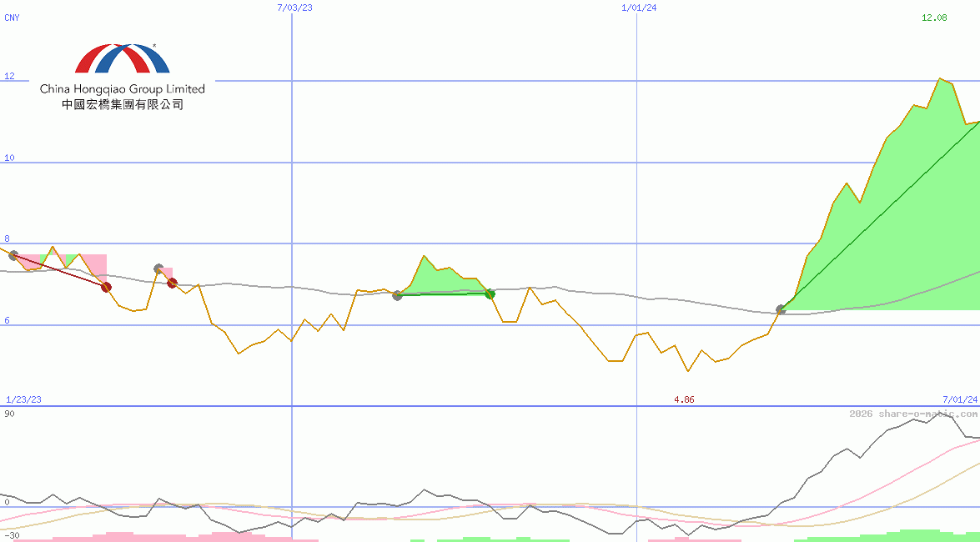Click the China Hongqiao arch logo
This screenshot has width=980, height=542.
122,59
